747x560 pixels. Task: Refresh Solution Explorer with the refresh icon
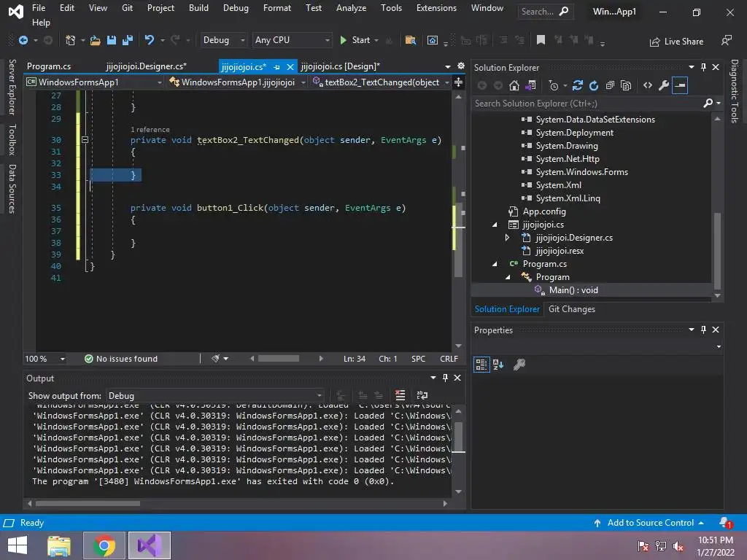[x=594, y=86]
